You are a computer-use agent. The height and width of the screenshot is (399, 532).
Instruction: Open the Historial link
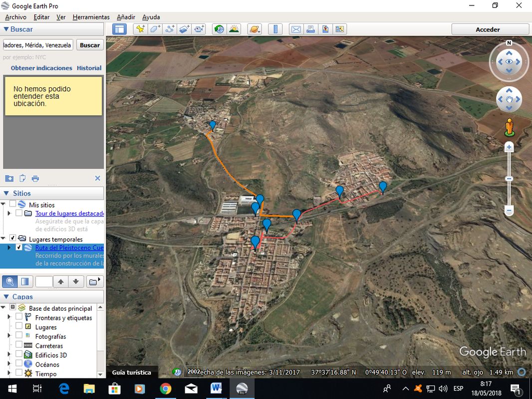(x=89, y=68)
